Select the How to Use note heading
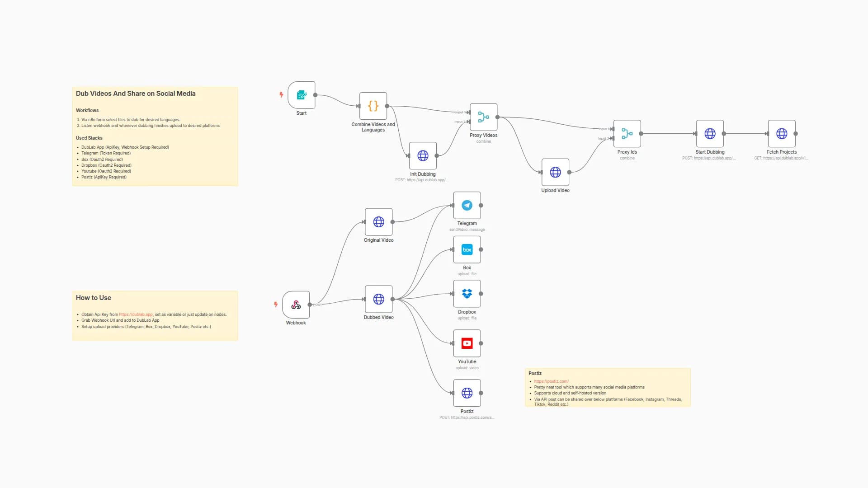Screen dimensions: 868x488 [x=94, y=298]
